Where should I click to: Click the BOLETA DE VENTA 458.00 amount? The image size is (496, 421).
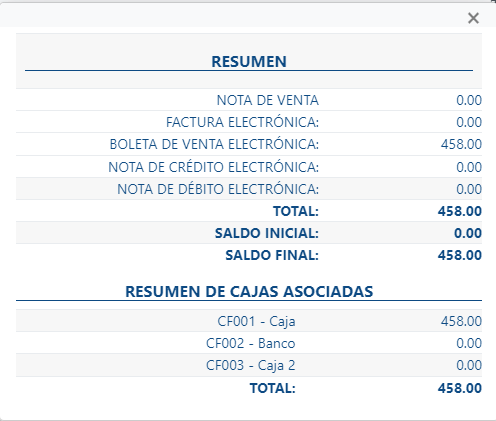point(461,144)
